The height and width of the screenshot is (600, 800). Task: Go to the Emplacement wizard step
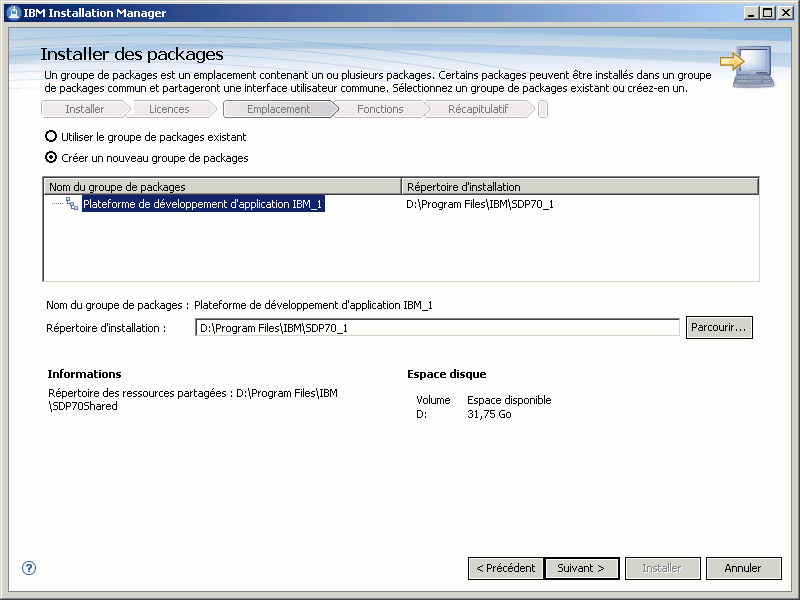pos(279,109)
